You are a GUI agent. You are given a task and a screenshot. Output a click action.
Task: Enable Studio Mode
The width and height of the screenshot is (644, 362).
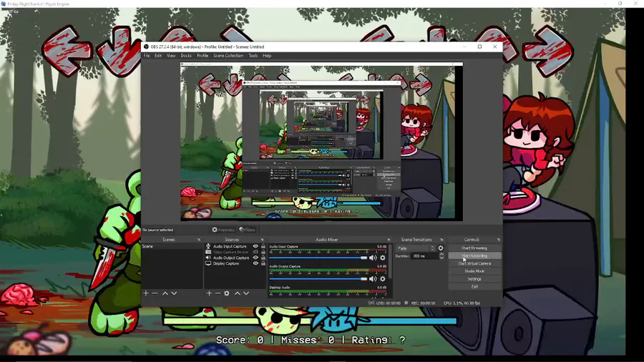click(474, 271)
